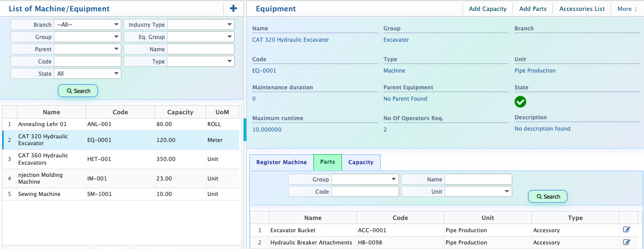Switch to the Register Machine tab

coord(282,162)
